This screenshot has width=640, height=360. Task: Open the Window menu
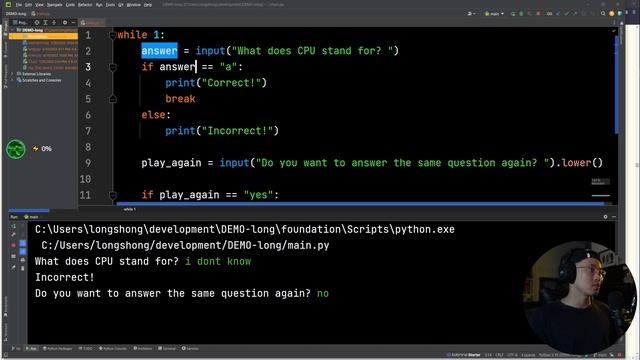point(133,5)
